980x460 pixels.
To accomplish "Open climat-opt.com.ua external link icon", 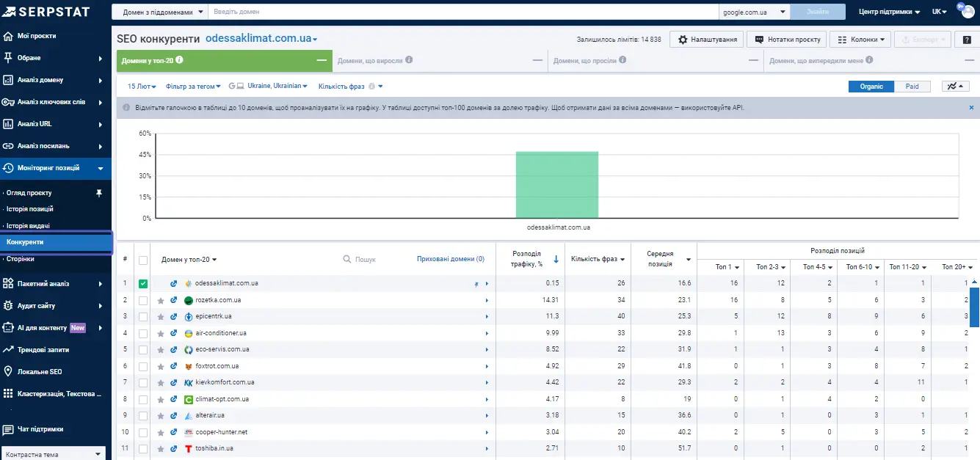I will (x=174, y=399).
